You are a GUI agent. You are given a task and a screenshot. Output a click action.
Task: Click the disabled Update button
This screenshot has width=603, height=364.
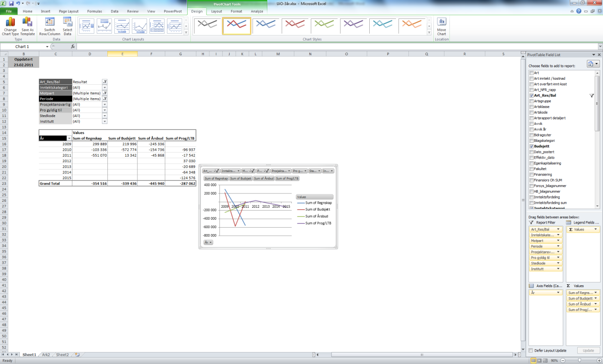point(588,351)
